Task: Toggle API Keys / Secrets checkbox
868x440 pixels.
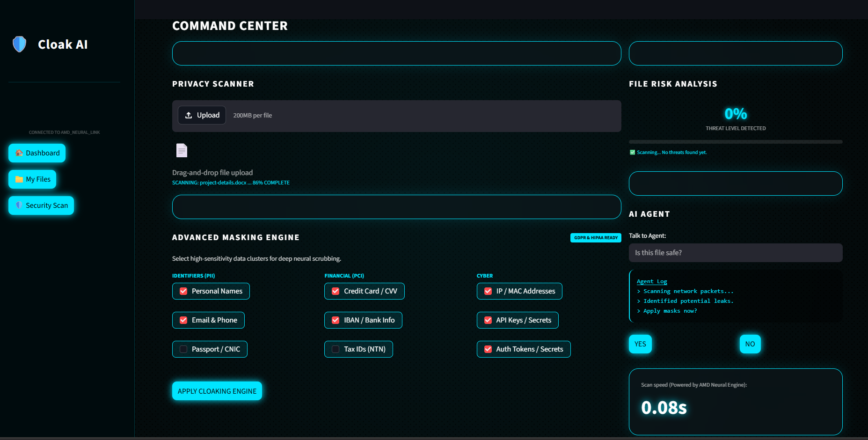Action: coord(488,320)
